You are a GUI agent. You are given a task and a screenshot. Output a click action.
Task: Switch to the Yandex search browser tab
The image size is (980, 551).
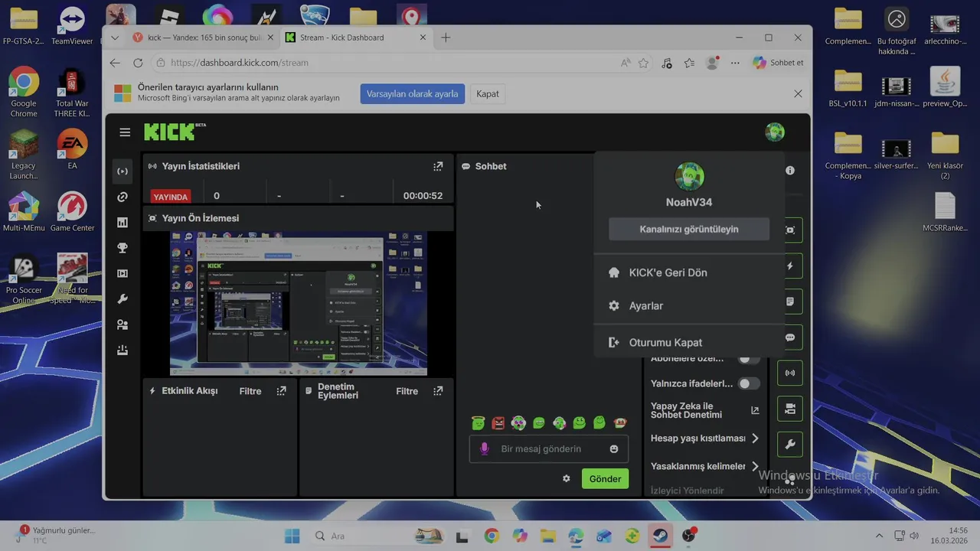click(202, 37)
